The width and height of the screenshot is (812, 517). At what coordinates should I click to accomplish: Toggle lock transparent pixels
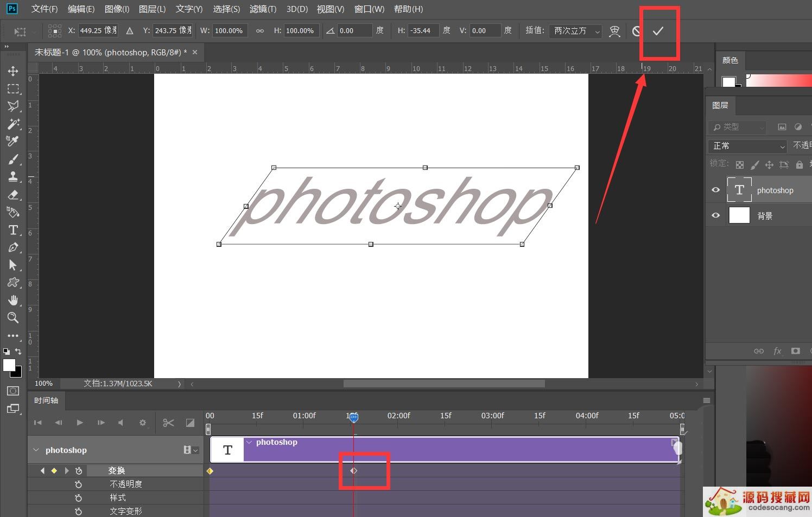click(739, 164)
